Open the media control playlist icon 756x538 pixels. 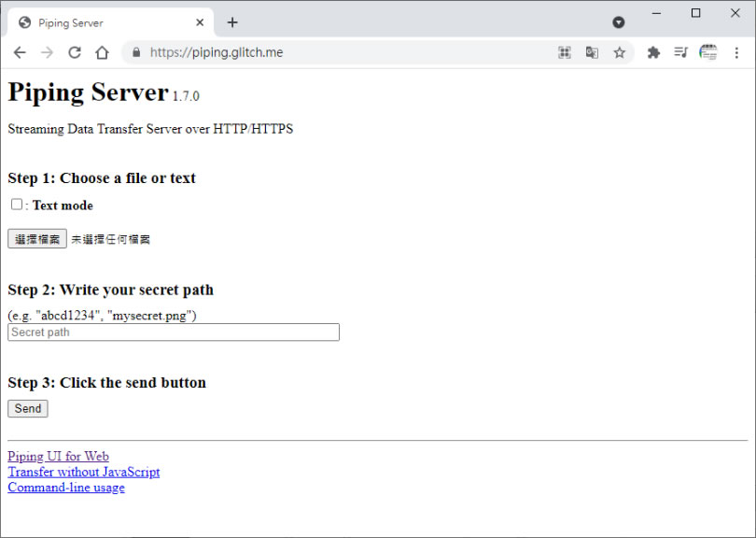(680, 52)
